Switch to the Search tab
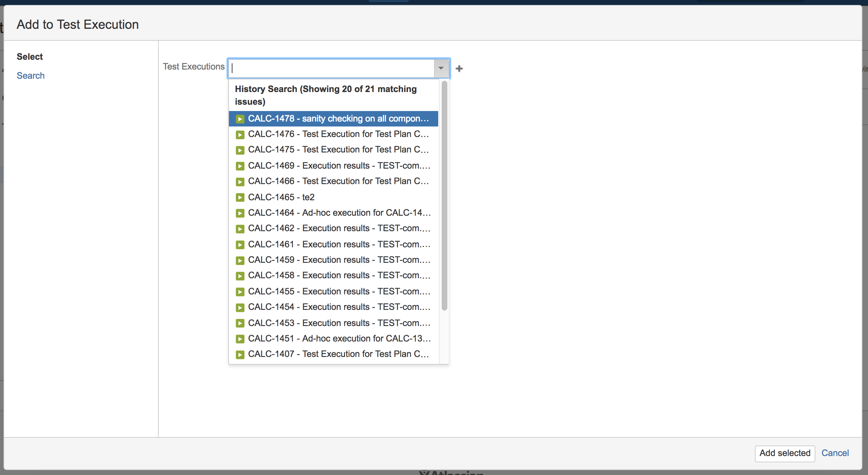The width and height of the screenshot is (868, 475). click(31, 76)
